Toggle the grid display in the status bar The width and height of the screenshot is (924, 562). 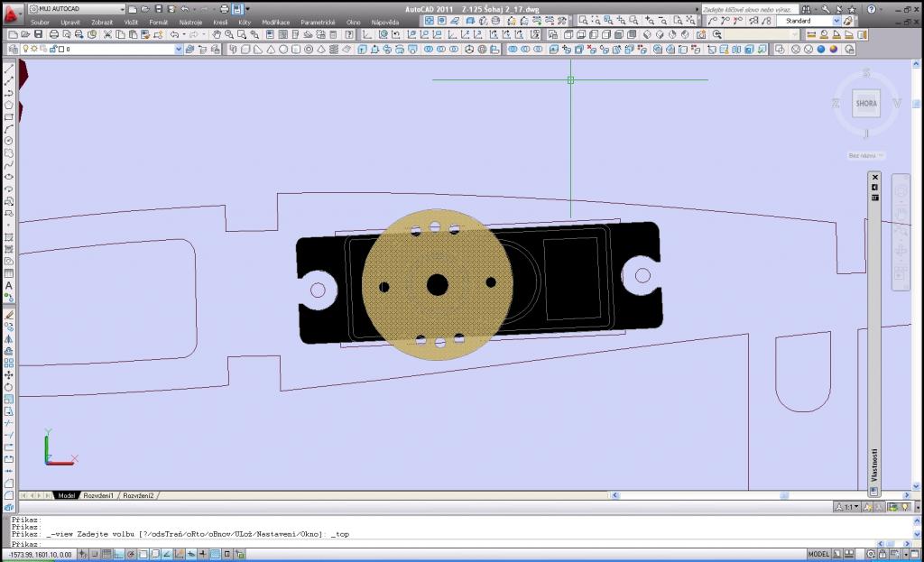pos(106,554)
